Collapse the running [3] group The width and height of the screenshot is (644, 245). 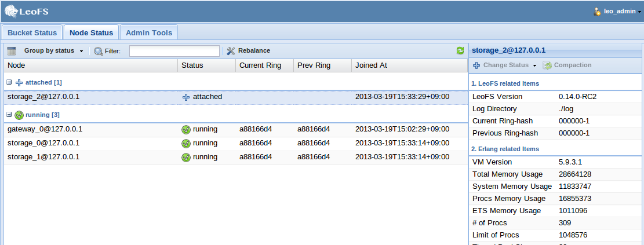9,115
